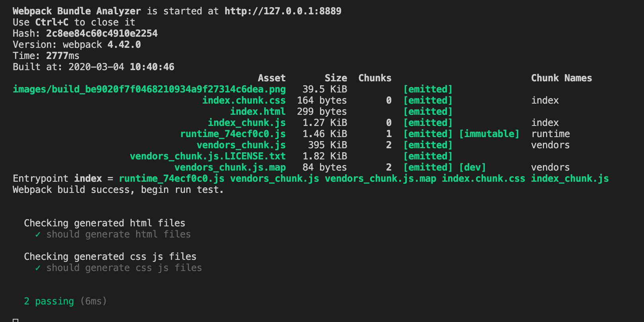Image resolution: width=644 pixels, height=322 pixels.
Task: Click the Asset column header
Action: pos(271,78)
